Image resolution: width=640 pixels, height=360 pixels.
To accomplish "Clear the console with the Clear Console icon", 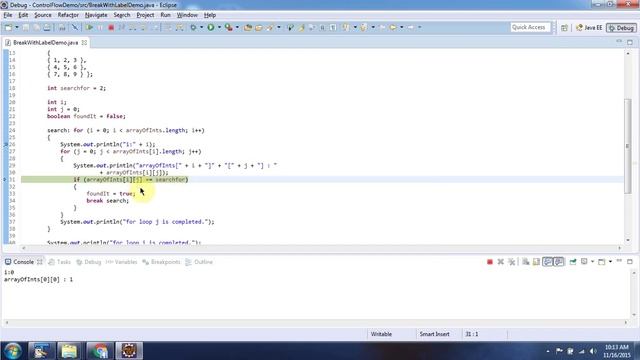I will pyautogui.click(x=526, y=262).
